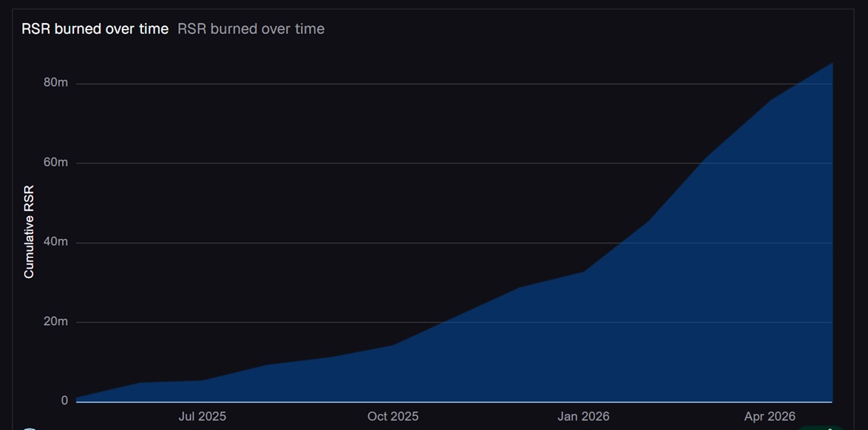
Task: Select the Jan 2026 x-axis label
Action: click(583, 416)
